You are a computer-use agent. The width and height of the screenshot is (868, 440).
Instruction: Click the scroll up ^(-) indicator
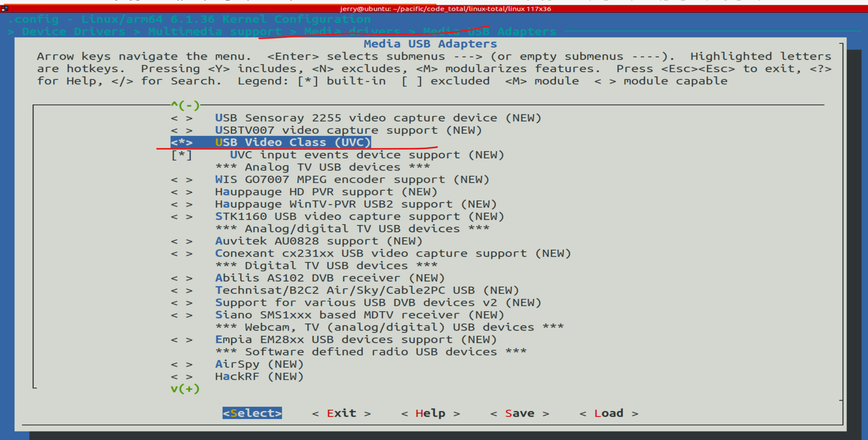click(185, 105)
